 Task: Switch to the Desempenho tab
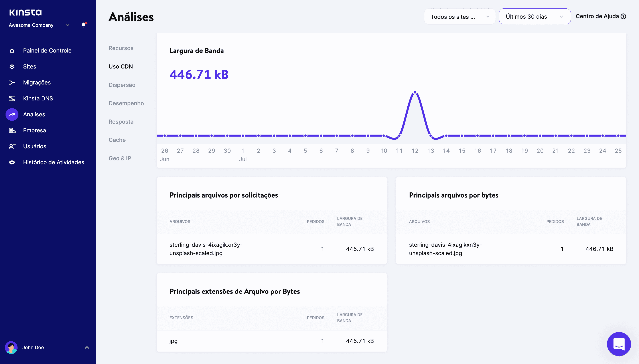coord(126,103)
